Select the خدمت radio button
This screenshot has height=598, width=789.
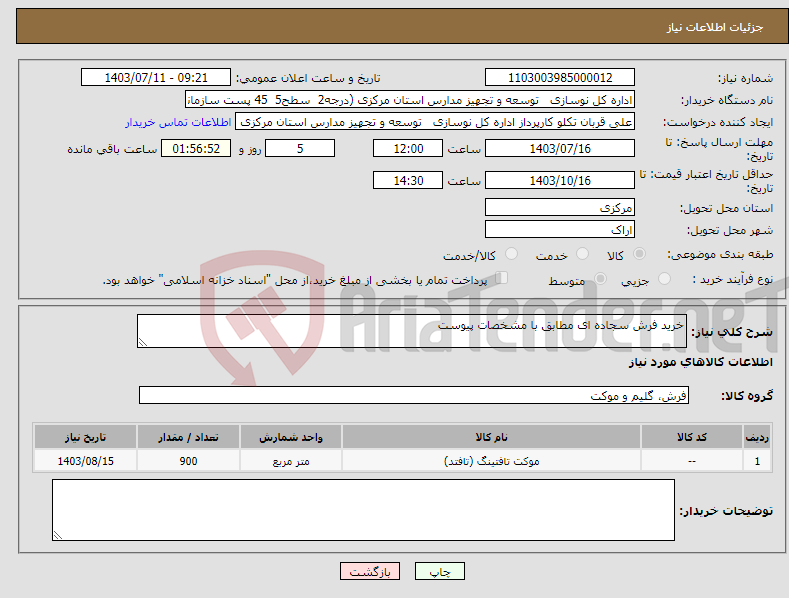582,254
